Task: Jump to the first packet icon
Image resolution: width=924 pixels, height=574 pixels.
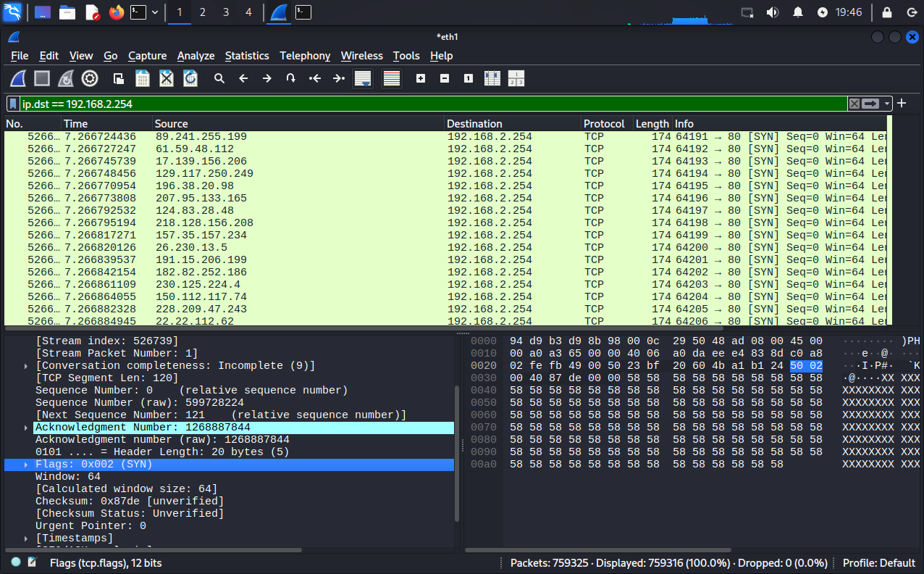Action: 315,78
